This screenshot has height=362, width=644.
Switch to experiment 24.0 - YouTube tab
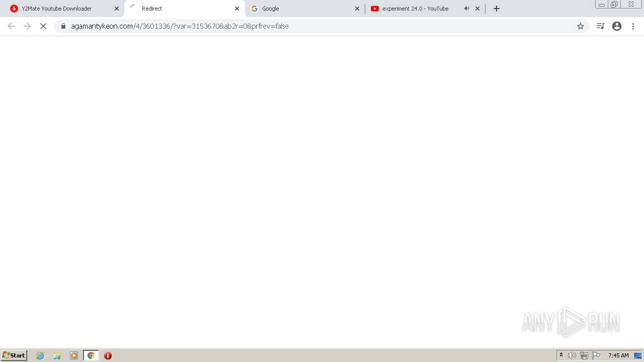click(425, 9)
